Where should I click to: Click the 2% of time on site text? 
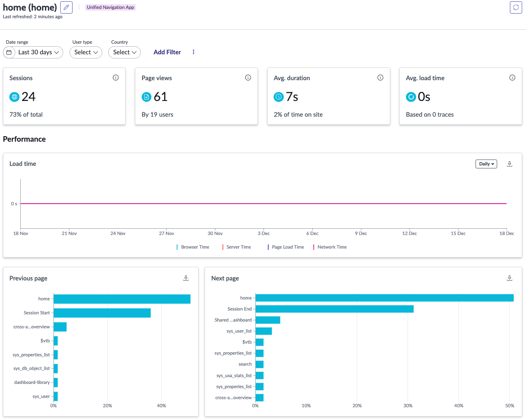[x=298, y=115]
